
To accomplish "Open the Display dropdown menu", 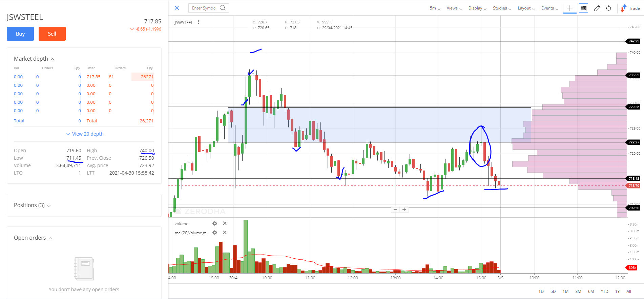I will tap(477, 8).
